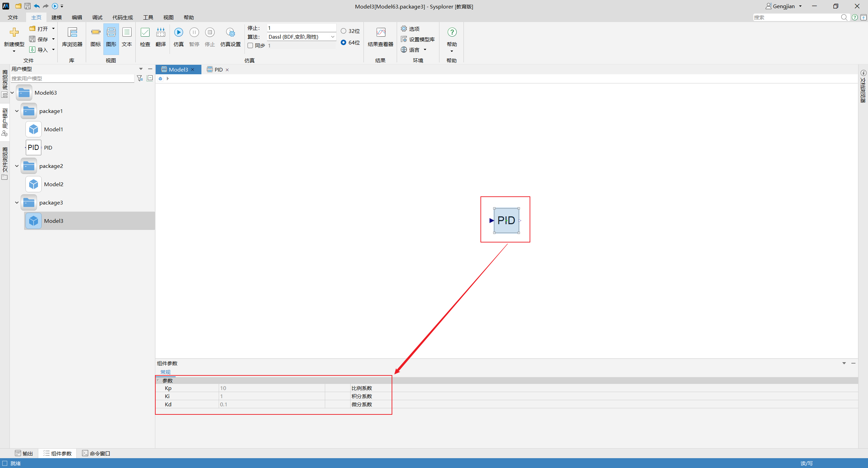Viewport: 868px width, 468px height.
Task: Click the Ki value field
Action: click(x=272, y=396)
